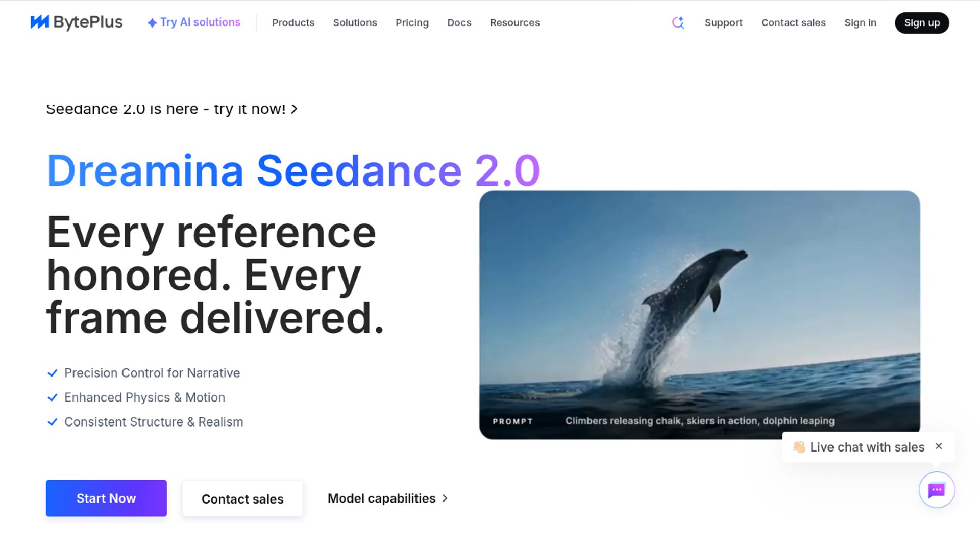Viewport: 980px width, 551px height.
Task: Click the checkmark beside Enhanced Physics & Motion
Action: 53,397
